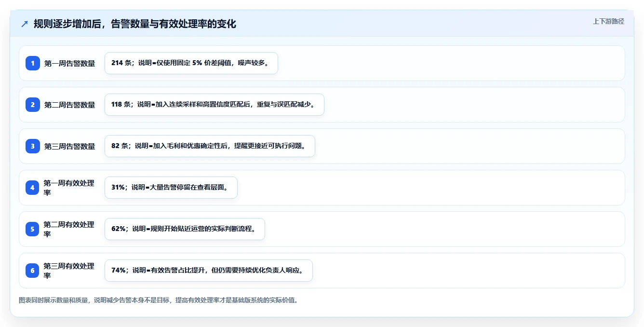Image resolution: width=644 pixels, height=327 pixels.
Task: Click the footer note 图表同时展示数量和质量
Action: [x=159, y=300]
